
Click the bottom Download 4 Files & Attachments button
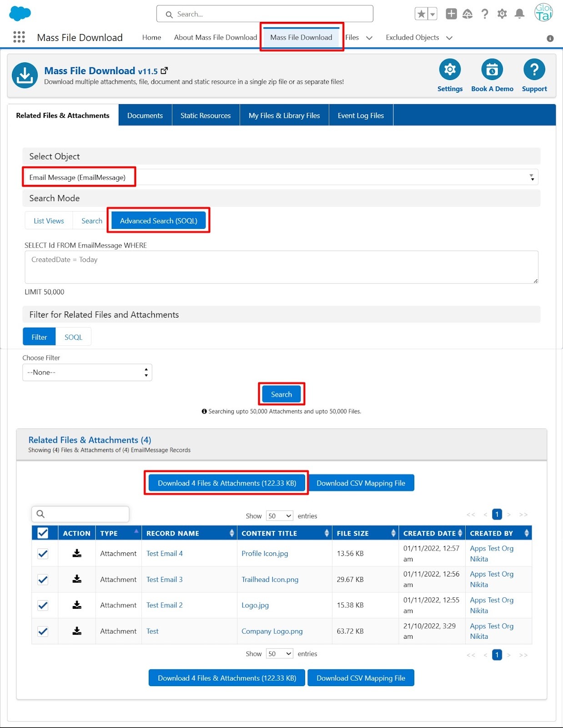(227, 677)
